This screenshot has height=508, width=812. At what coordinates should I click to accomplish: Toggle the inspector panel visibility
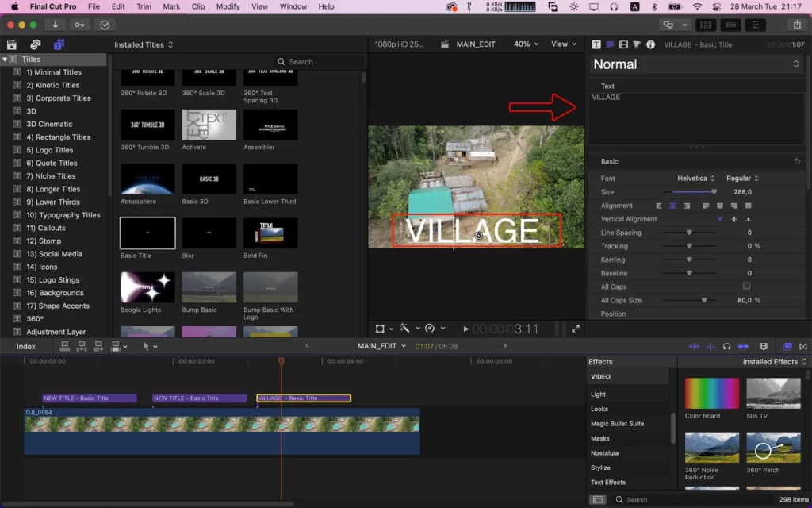click(x=756, y=25)
